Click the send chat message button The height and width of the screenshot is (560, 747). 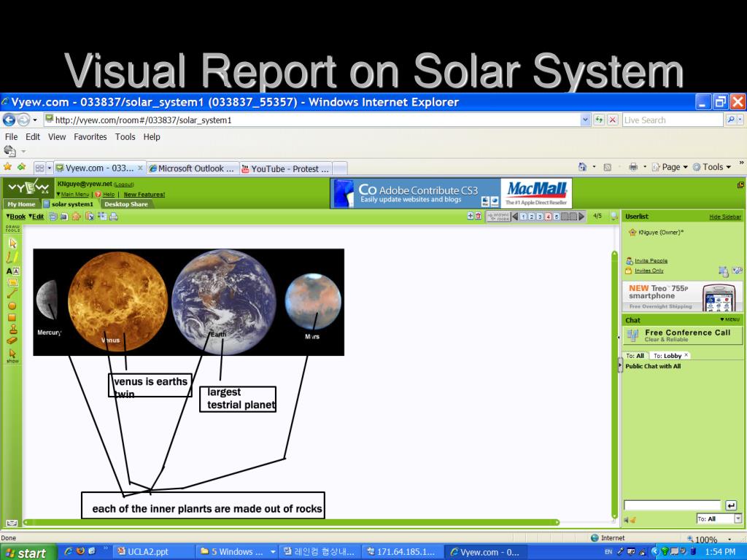(x=731, y=505)
